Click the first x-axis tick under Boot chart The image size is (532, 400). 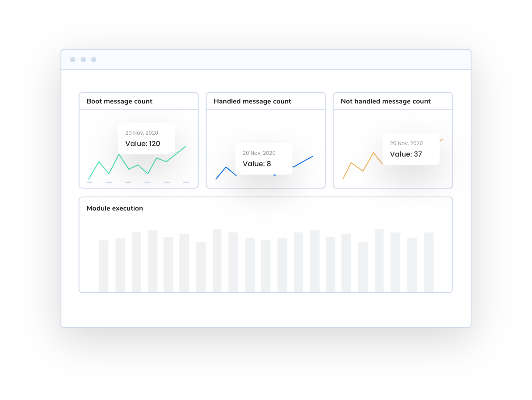pos(89,182)
